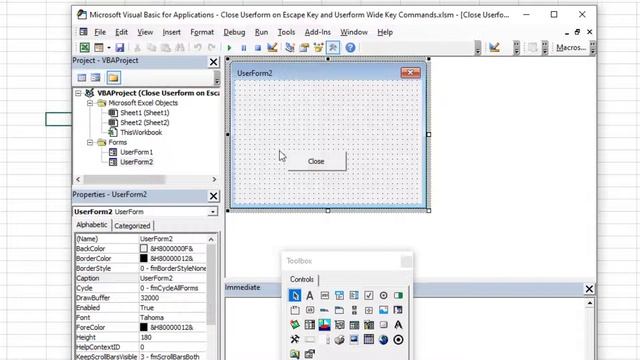Choose the ListBox control in Toolbox
This screenshot has height=360, width=640.
tap(354, 295)
